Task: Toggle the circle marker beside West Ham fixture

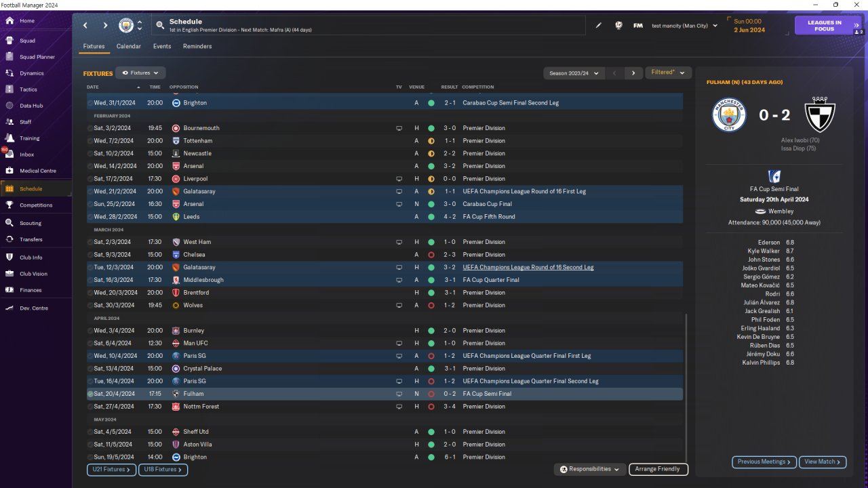Action: (90, 242)
